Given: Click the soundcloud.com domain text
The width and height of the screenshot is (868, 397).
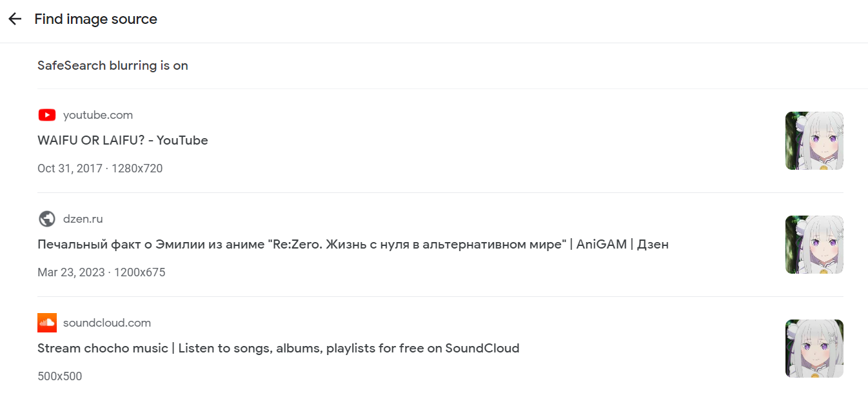Looking at the screenshot, I should pyautogui.click(x=106, y=322).
